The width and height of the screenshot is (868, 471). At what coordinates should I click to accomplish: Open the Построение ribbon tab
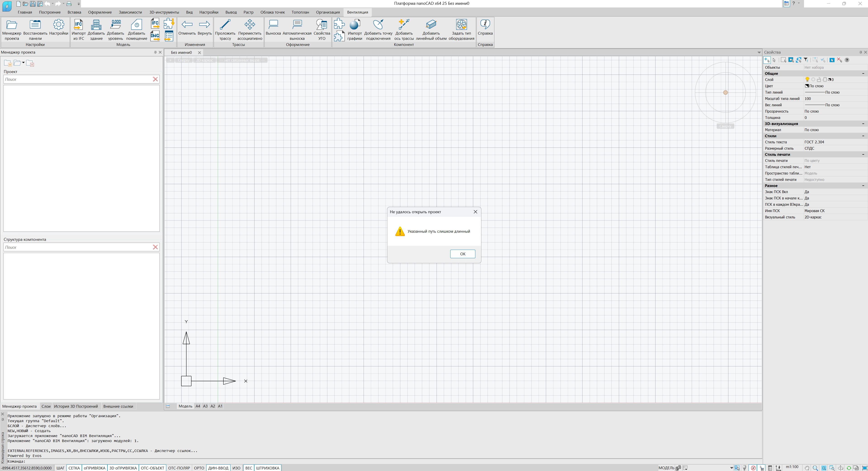pos(50,12)
